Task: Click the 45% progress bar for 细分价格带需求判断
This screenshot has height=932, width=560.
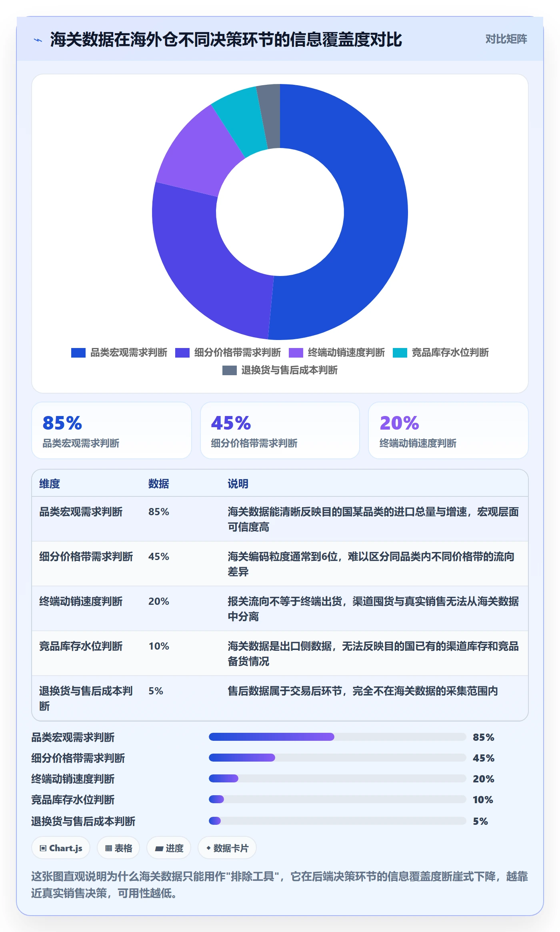Action: (338, 758)
